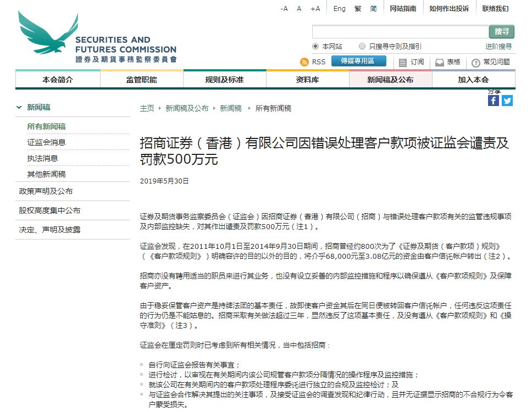The image size is (532, 412).
Task: Decrease font size with -A
Action: pyautogui.click(x=284, y=9)
